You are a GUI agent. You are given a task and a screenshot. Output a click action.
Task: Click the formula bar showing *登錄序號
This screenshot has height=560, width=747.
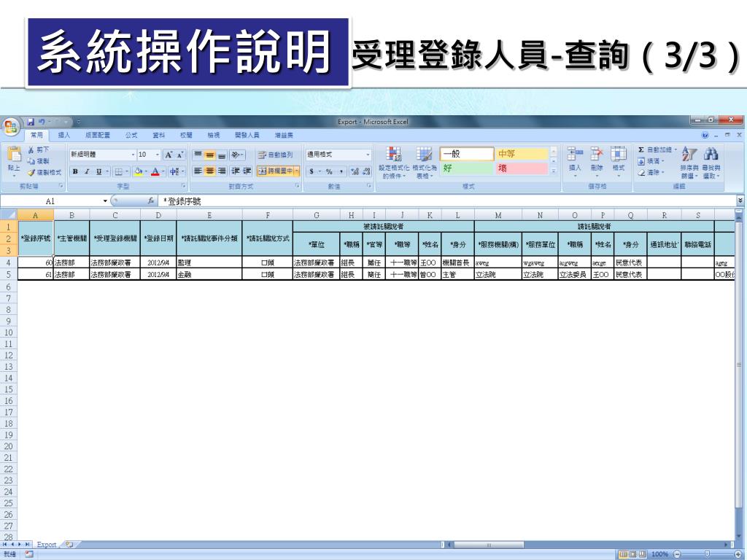point(448,201)
